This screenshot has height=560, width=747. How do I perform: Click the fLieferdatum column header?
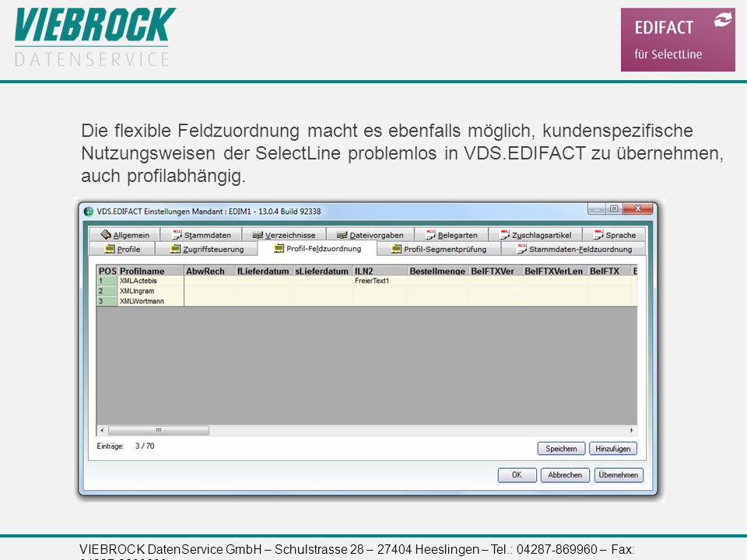[x=264, y=271]
